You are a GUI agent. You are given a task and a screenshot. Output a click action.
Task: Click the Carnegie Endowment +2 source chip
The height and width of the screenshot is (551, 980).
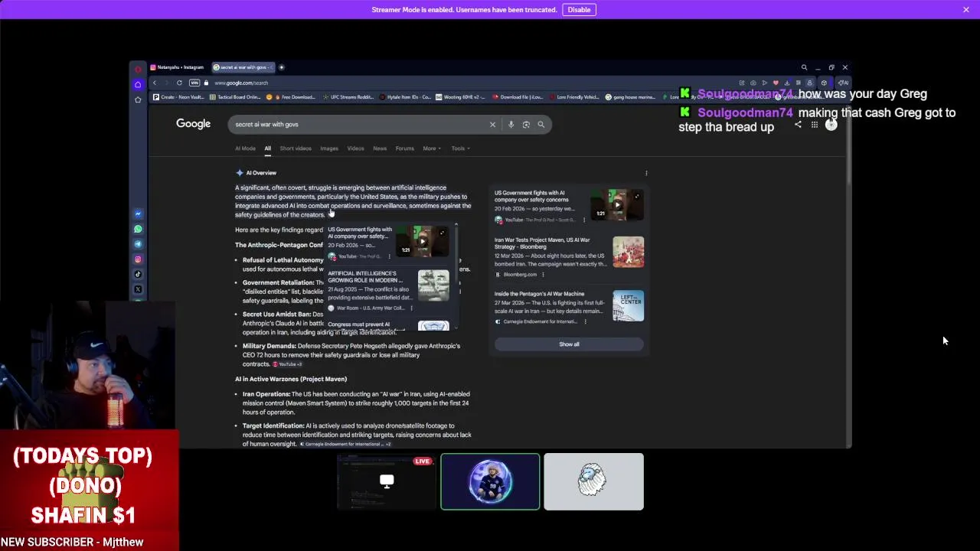coord(345,444)
